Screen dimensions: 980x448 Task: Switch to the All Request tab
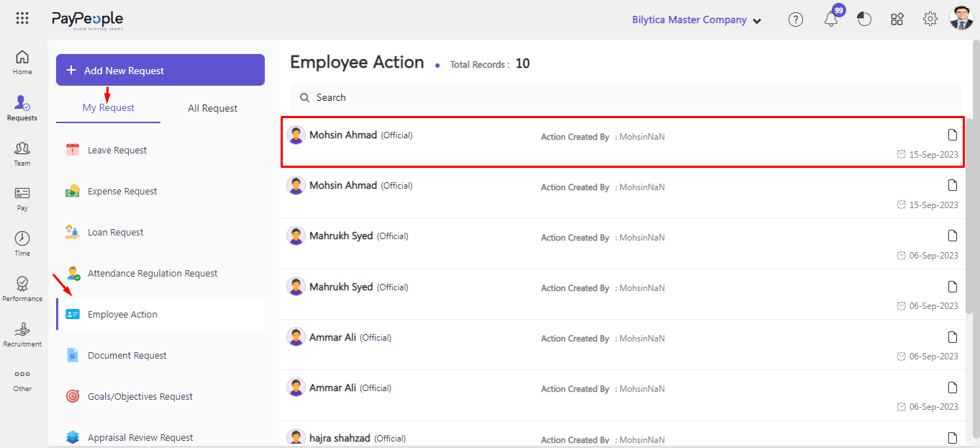point(212,108)
